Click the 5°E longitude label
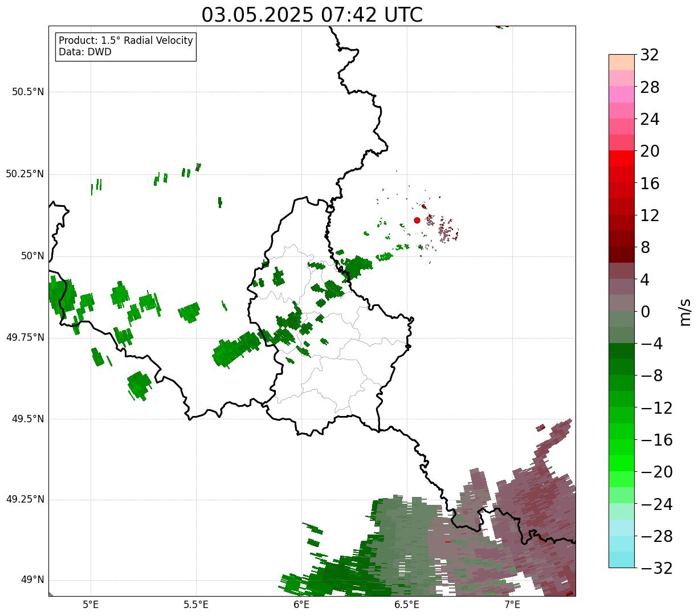This screenshot has height=616, width=698. [x=91, y=605]
